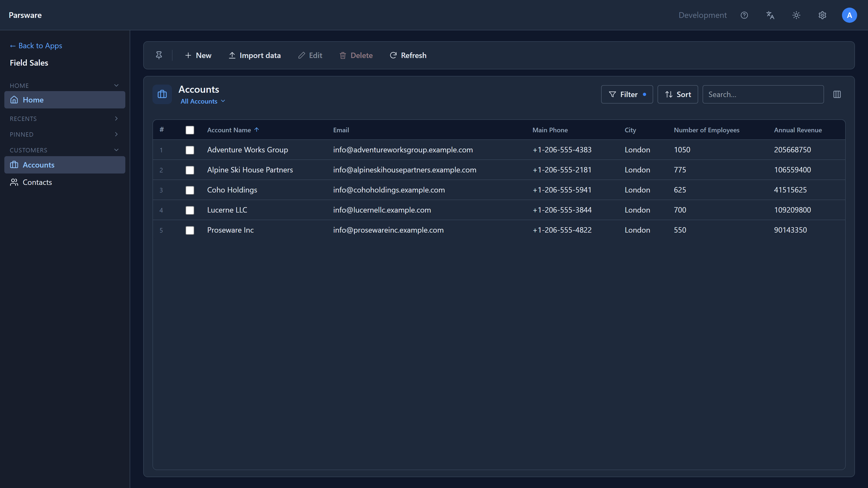Click the Contacts people icon in sidebar

14,182
